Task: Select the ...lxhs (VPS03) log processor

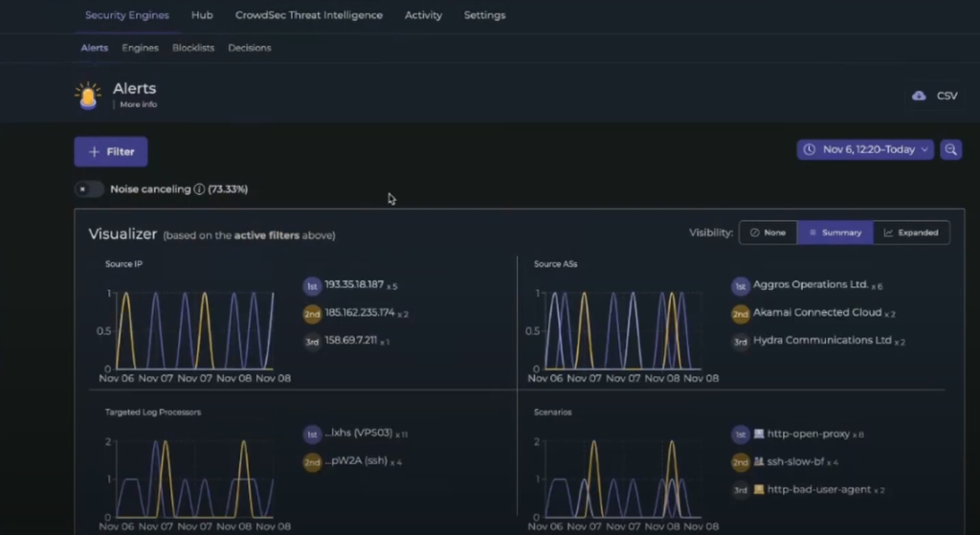Action: [x=359, y=433]
